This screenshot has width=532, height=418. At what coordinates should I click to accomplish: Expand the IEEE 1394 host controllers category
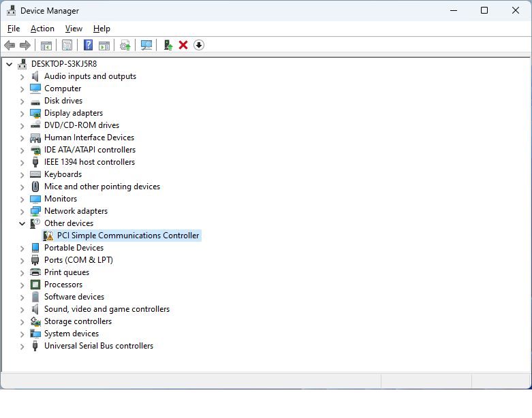(x=22, y=163)
